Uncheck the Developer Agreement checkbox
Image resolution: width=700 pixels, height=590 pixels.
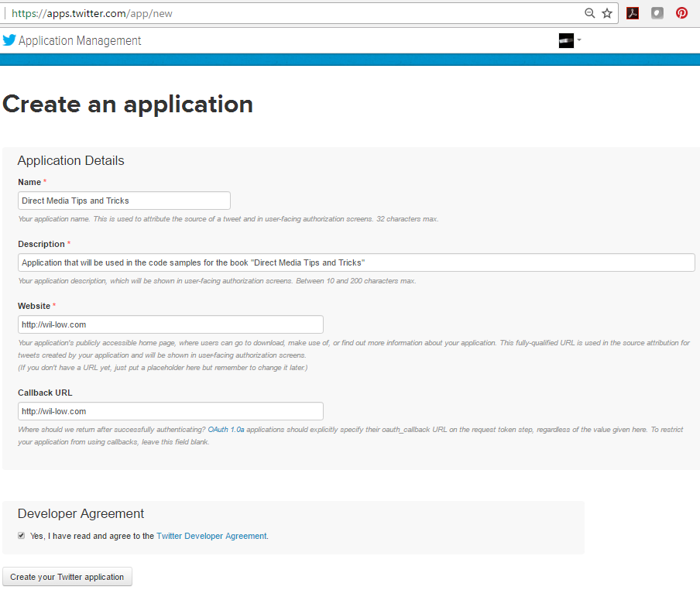tap(22, 536)
